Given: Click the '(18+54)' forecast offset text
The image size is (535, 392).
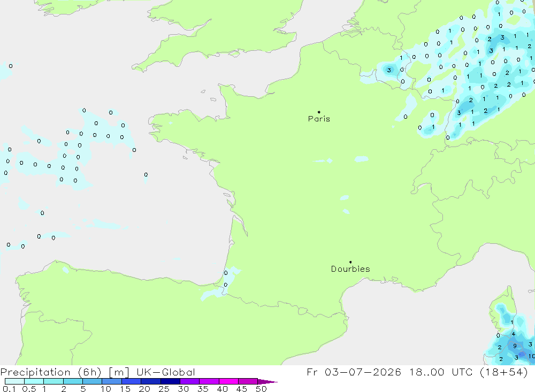Looking at the screenshot, I should coord(503,372).
